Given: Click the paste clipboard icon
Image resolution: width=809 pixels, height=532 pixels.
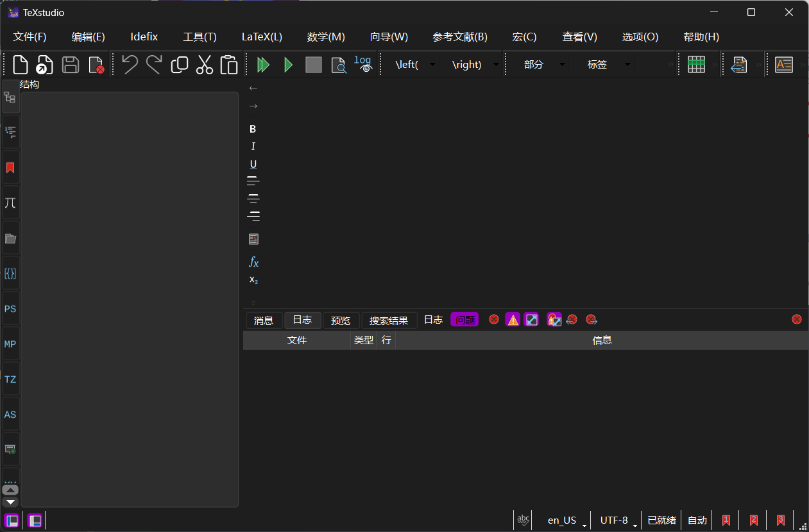Looking at the screenshot, I should [x=229, y=65].
